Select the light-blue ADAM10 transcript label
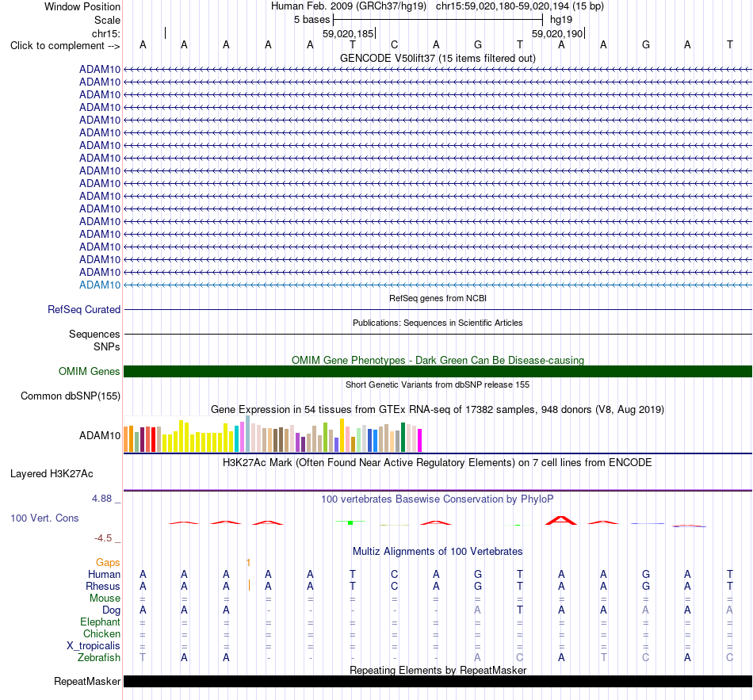 tap(100, 285)
